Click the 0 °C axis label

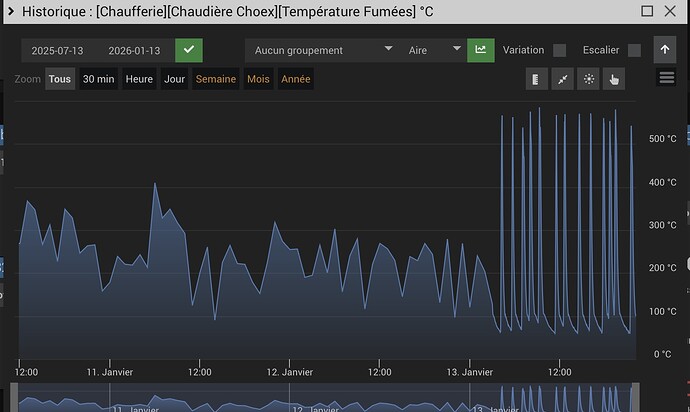(x=662, y=354)
